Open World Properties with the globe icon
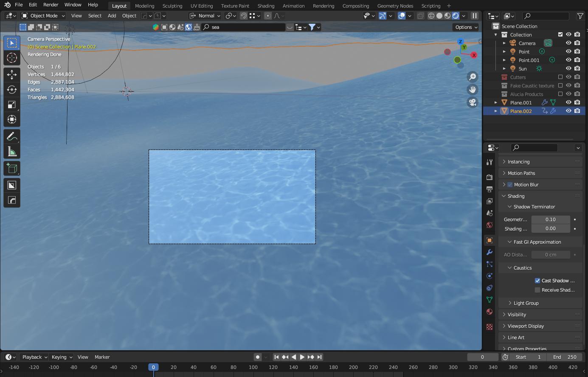 tap(489, 225)
